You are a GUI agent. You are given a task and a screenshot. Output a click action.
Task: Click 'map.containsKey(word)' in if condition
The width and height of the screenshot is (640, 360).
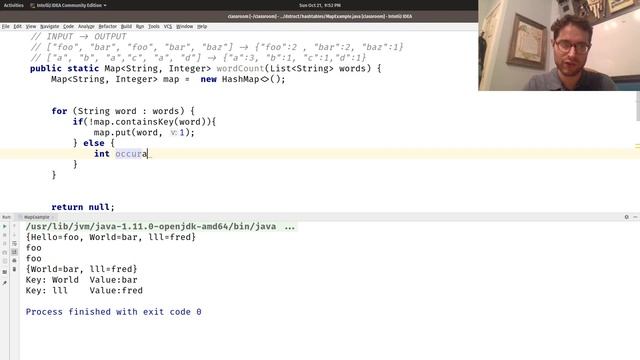click(x=153, y=122)
